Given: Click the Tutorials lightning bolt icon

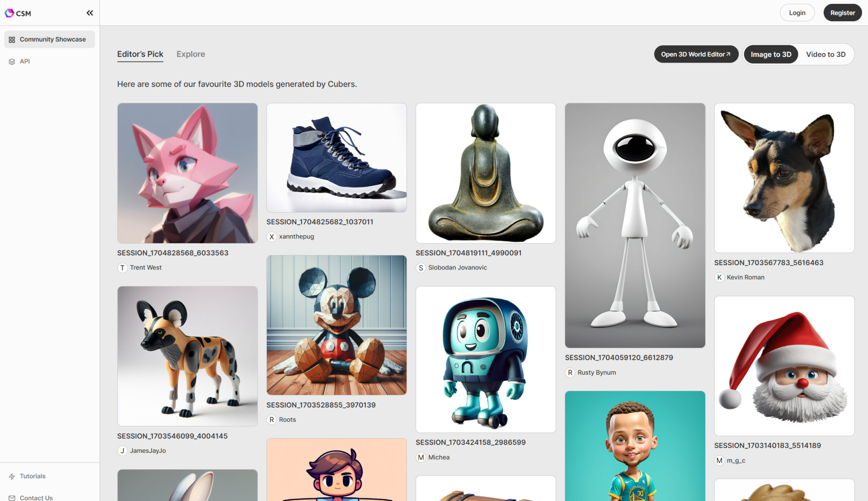Looking at the screenshot, I should (x=12, y=476).
